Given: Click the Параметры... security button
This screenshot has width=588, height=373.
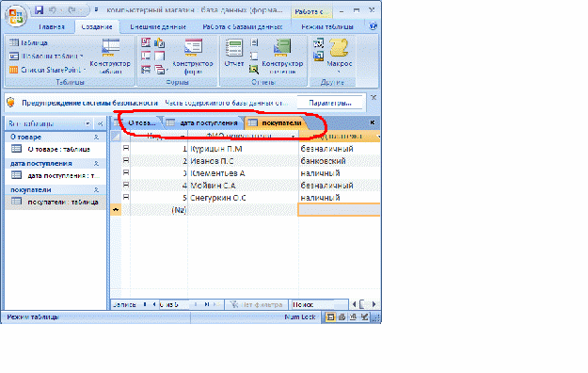Looking at the screenshot, I should [x=330, y=103].
